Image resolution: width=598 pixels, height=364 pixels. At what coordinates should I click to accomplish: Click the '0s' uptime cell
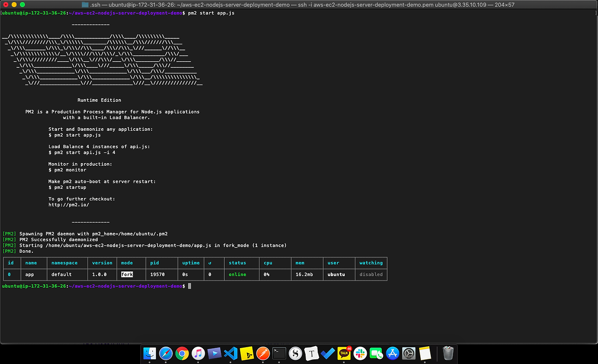(x=185, y=274)
